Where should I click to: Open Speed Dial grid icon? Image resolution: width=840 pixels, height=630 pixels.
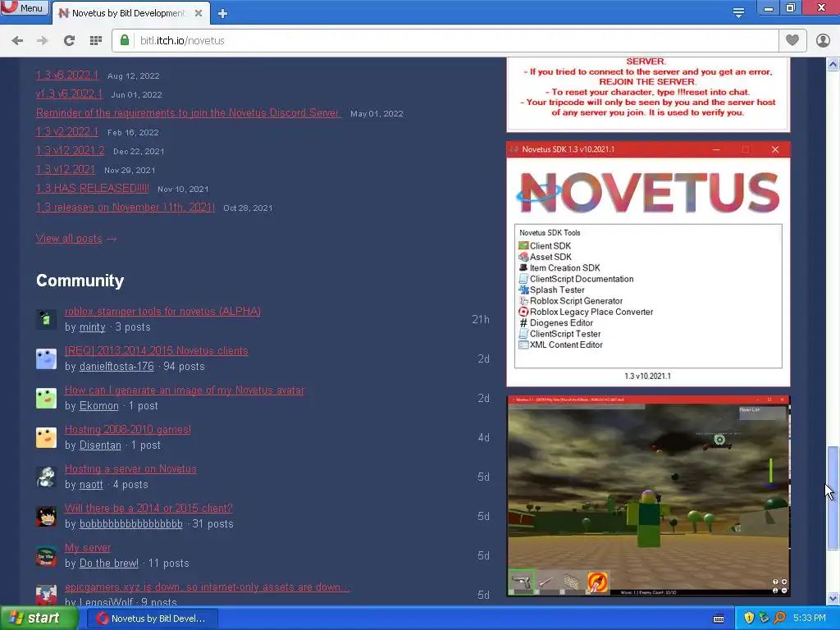pos(96,41)
